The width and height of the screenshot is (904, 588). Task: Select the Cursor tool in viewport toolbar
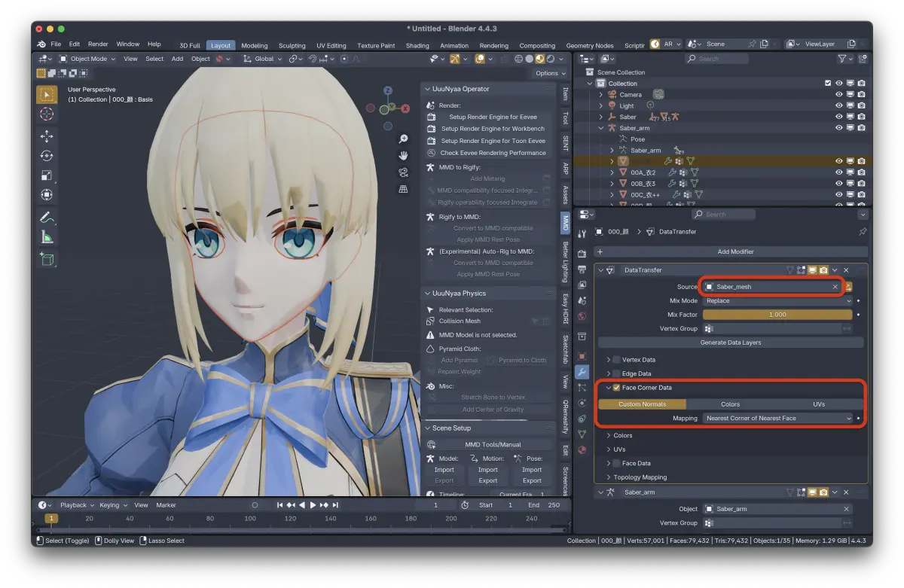click(47, 114)
